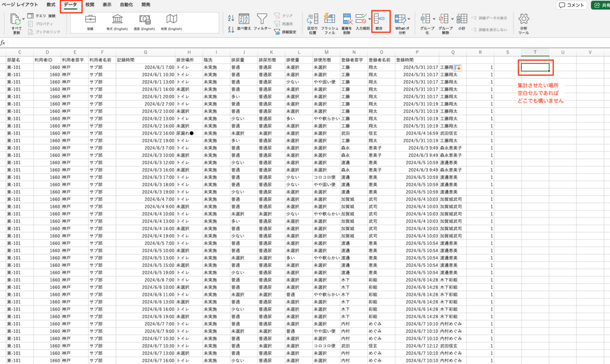Click header cell 記録時間

(145, 59)
